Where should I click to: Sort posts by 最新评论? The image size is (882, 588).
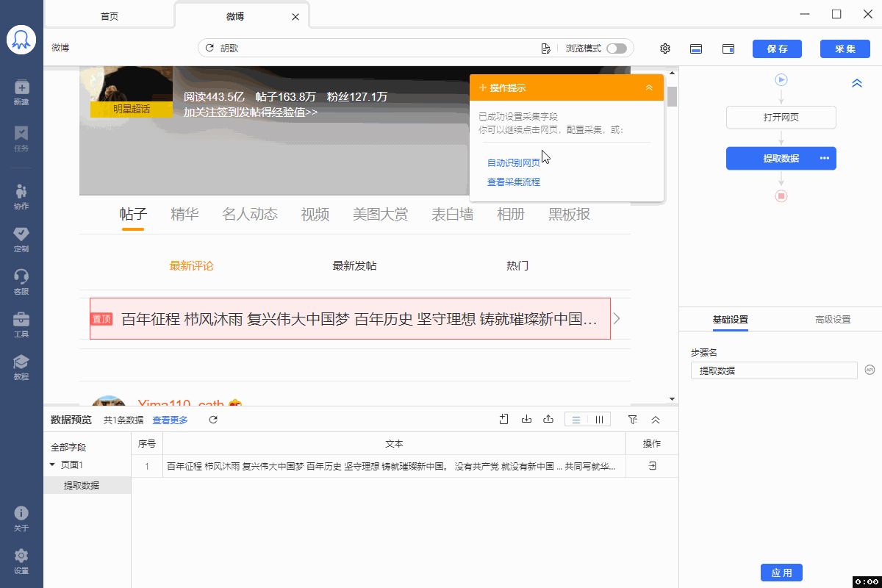[191, 266]
